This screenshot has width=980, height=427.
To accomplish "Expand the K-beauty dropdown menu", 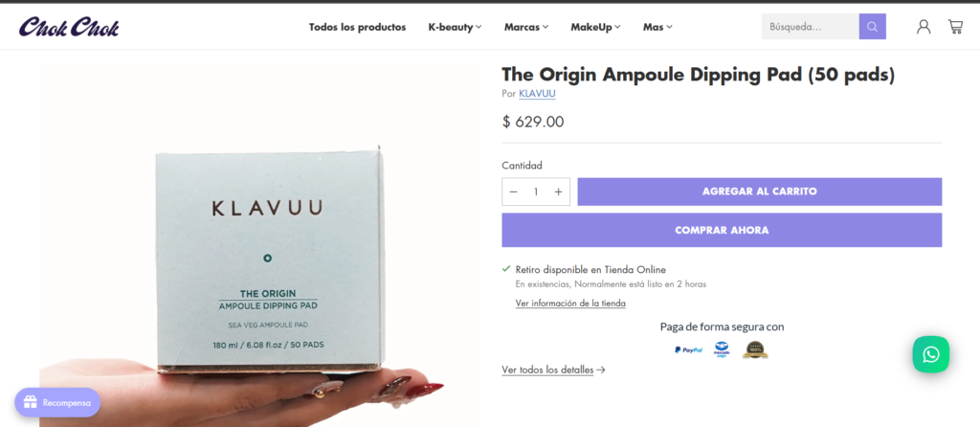I will tap(455, 27).
